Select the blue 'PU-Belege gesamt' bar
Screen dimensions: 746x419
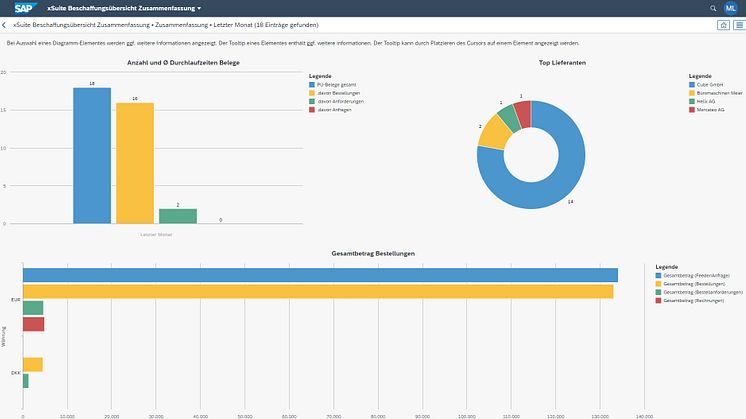coord(92,155)
